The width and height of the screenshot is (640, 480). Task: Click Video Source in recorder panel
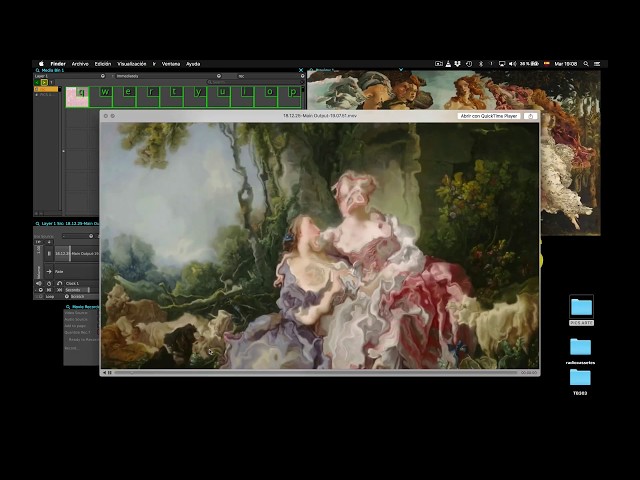click(x=76, y=313)
